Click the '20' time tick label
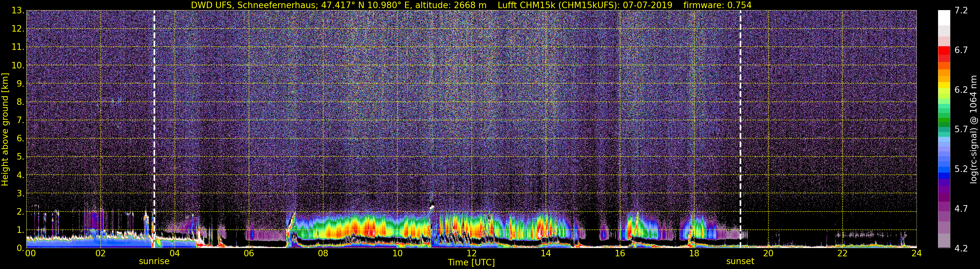980x269 pixels. coord(768,254)
